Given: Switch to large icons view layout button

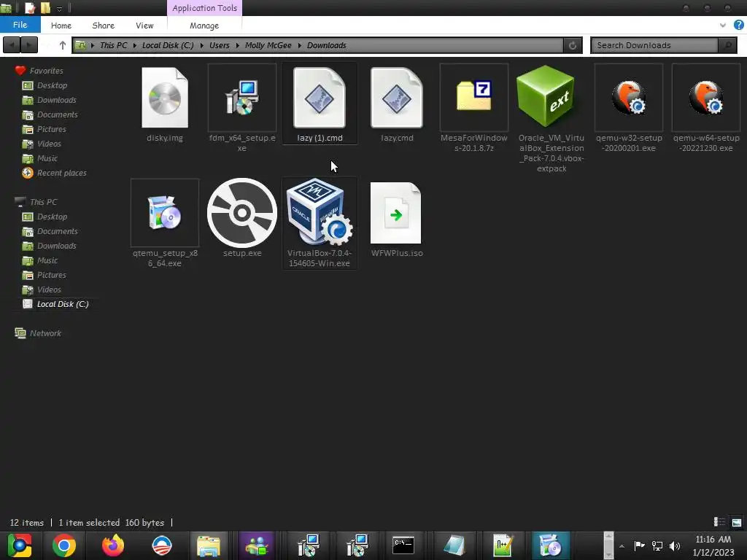Looking at the screenshot, I should point(737,522).
